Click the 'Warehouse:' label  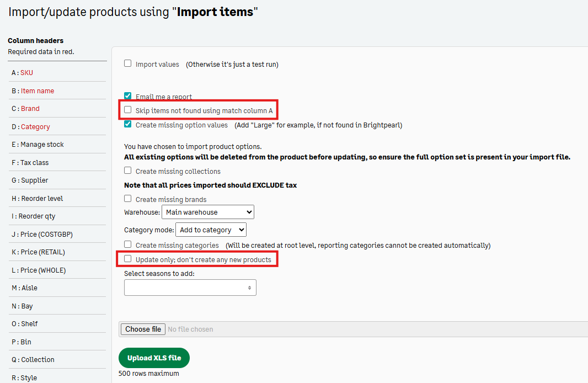click(x=142, y=212)
